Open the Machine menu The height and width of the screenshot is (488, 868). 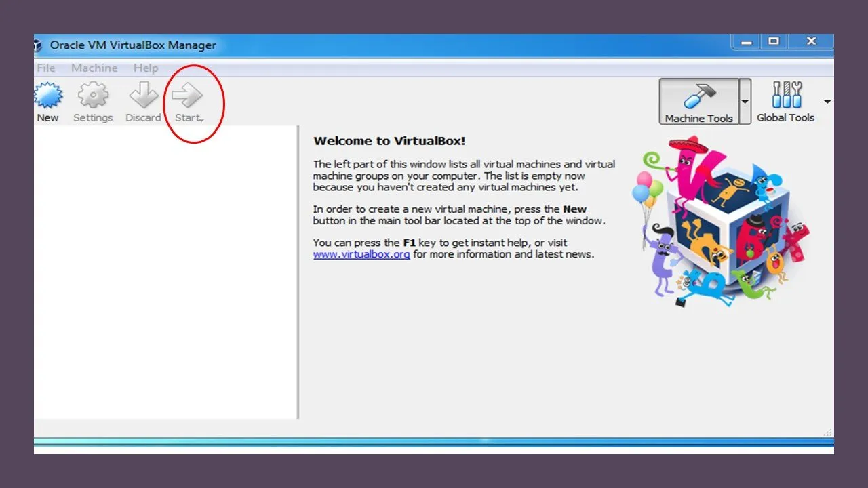[x=94, y=68]
